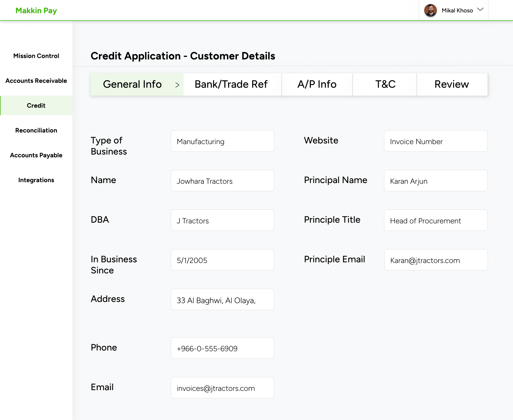Open Mission Control from the sidebar
The image size is (513, 420).
tap(36, 56)
